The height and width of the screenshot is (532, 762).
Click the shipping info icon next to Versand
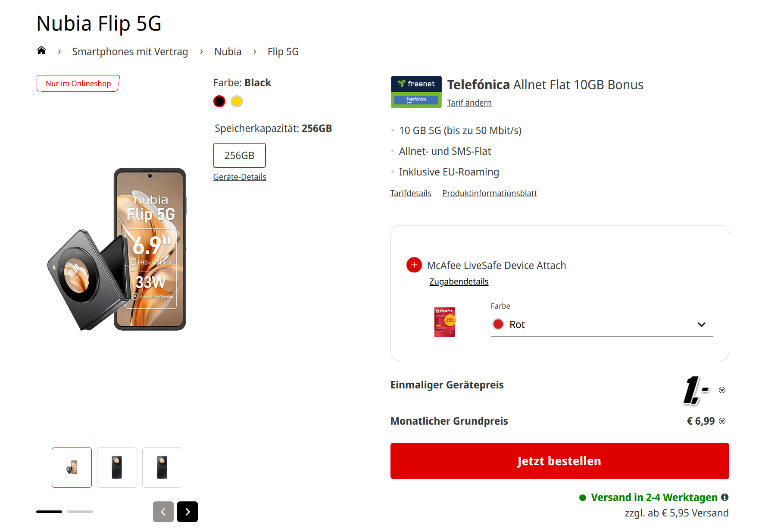point(725,497)
